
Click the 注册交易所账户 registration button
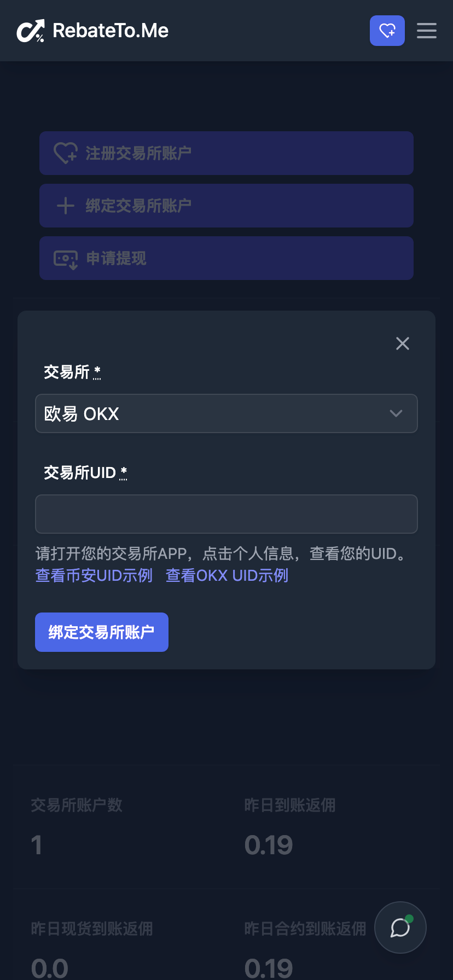click(x=226, y=153)
